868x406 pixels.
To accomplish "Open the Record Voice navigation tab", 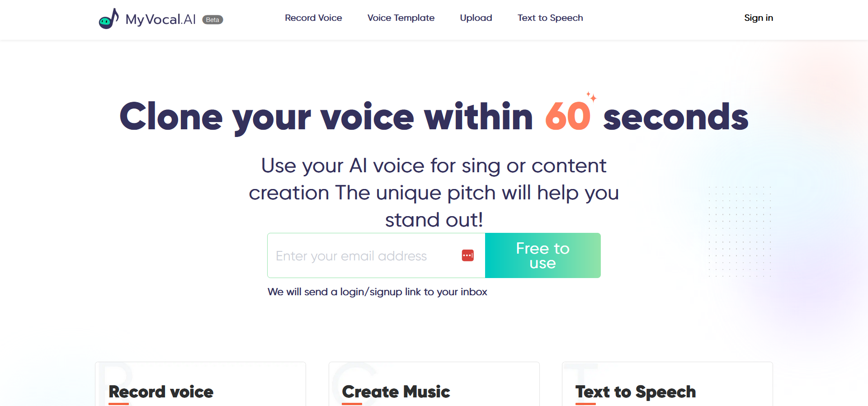I will click(313, 18).
